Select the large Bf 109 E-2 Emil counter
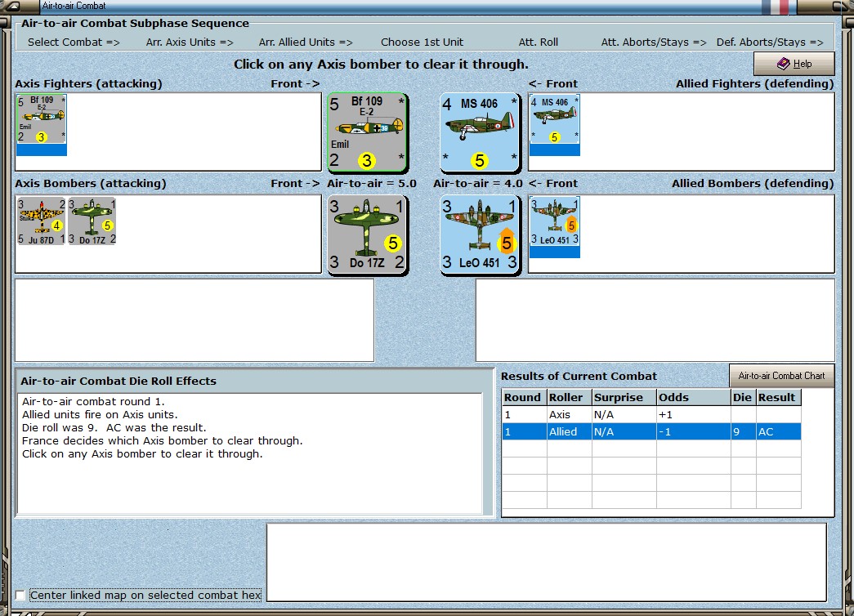The height and width of the screenshot is (616, 854). tap(367, 132)
